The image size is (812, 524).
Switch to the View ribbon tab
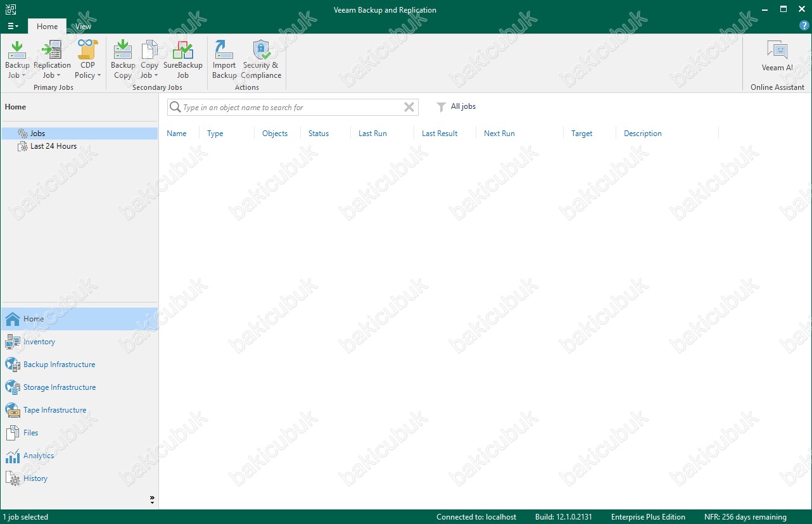[83, 27]
